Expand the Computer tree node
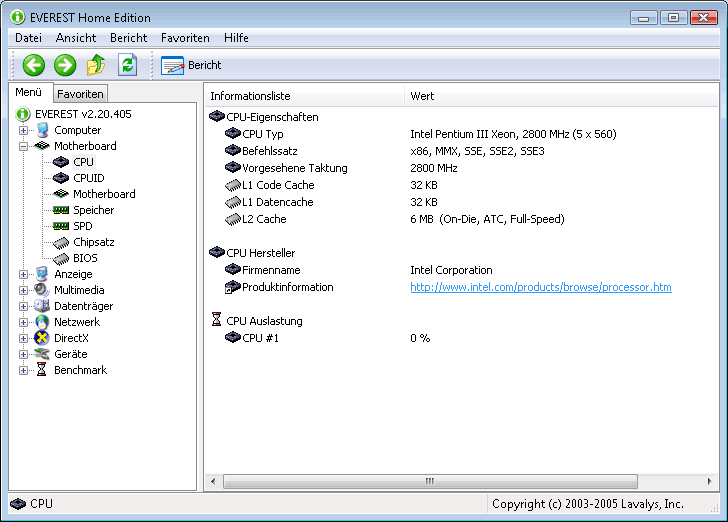Screen dimensions: 728x522 [23, 130]
